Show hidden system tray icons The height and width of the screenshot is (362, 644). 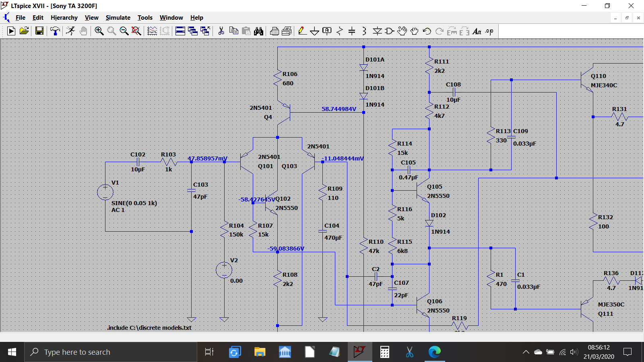coord(526,352)
